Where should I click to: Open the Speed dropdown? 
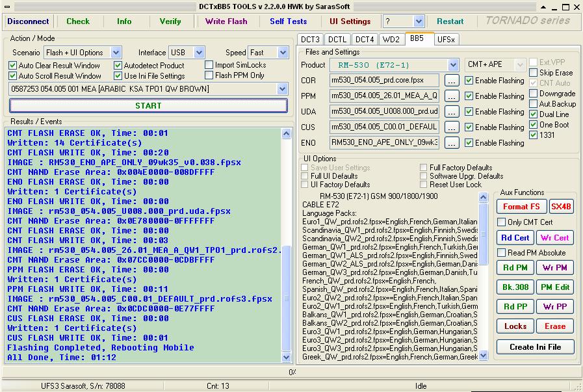tap(283, 53)
